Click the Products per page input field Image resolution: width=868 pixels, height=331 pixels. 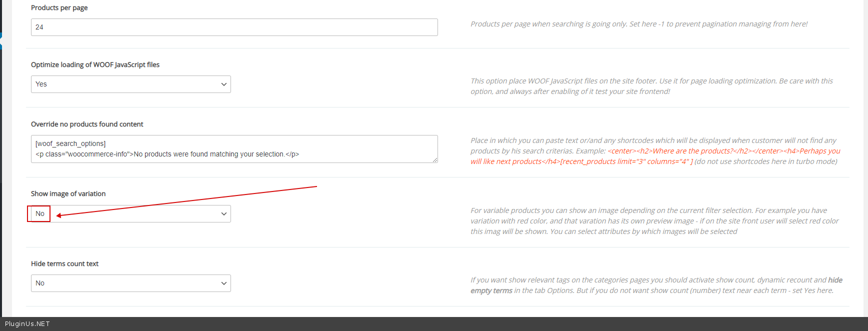(x=234, y=27)
